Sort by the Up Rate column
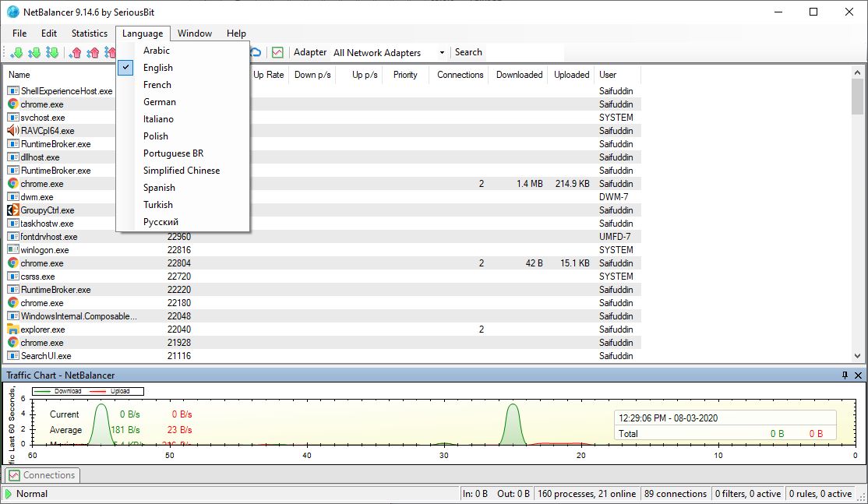This screenshot has height=504, width=868. pos(269,75)
